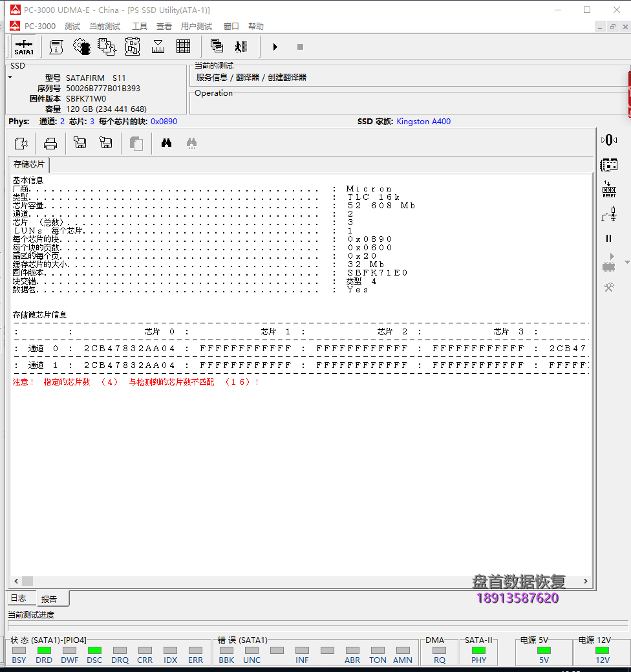Start test with the play arrow
Image resolution: width=631 pixels, height=672 pixels.
[275, 47]
